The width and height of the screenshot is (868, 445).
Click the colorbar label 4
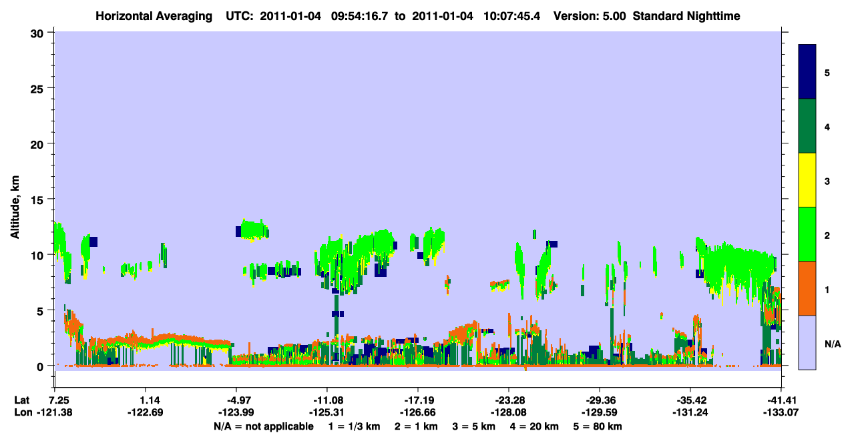(827, 127)
